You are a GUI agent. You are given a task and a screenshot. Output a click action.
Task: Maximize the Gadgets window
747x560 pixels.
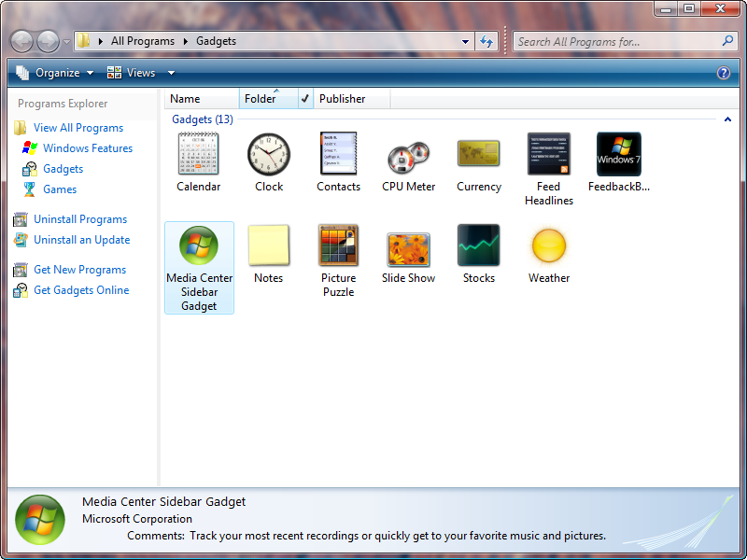coord(689,9)
